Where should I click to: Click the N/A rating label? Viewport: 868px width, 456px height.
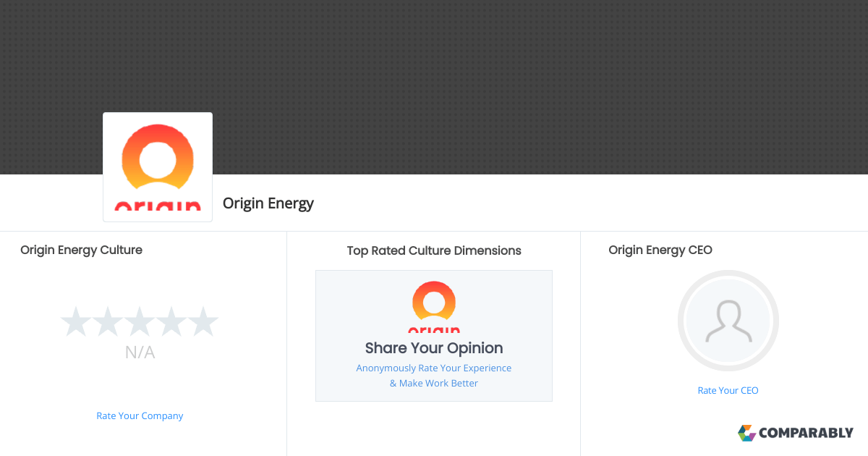[x=140, y=352]
